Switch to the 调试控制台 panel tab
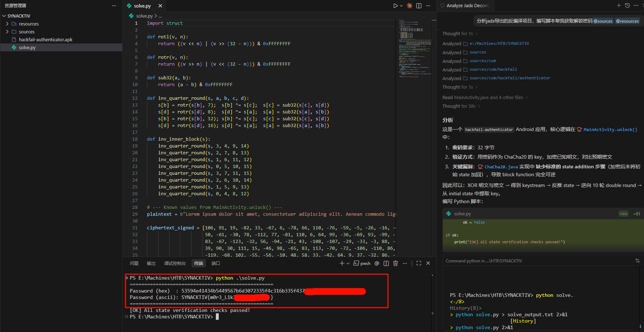The height and width of the screenshot is (332, 644). 175,263
